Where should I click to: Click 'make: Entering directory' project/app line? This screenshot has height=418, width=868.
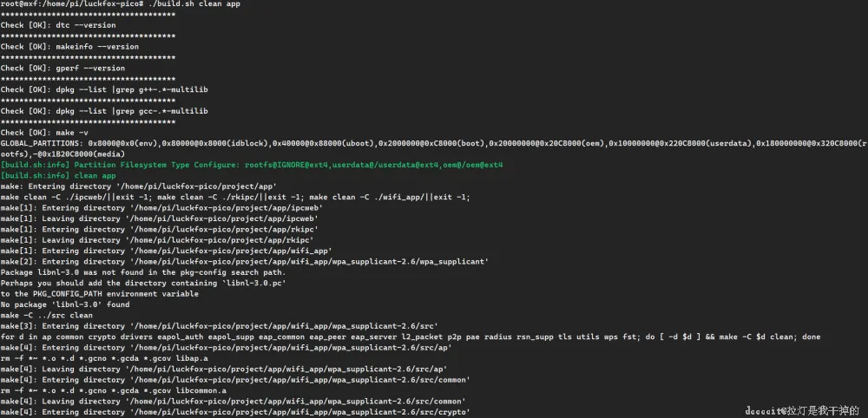pyautogui.click(x=138, y=186)
